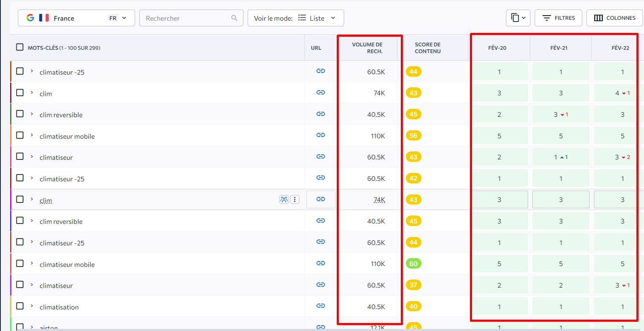The width and height of the screenshot is (644, 331).
Task: Sort by VOLUME DE RECH. column header
Action: [x=367, y=48]
